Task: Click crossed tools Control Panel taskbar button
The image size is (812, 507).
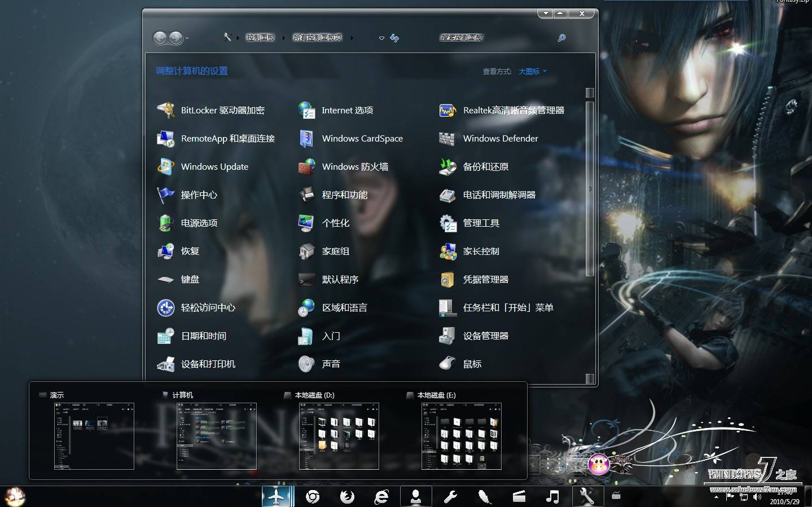Action: 587,497
